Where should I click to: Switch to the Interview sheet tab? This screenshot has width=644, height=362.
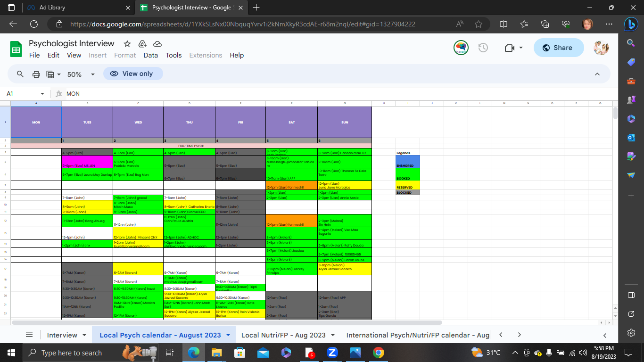click(62, 335)
